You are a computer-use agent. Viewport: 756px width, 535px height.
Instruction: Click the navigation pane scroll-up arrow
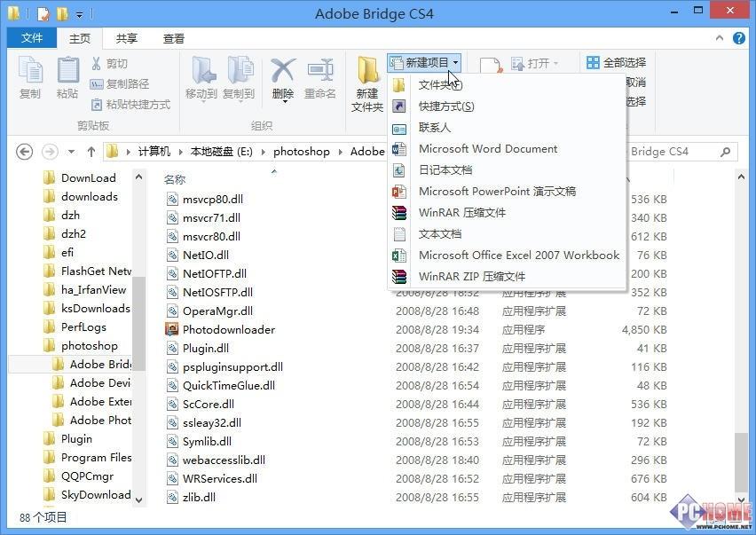pyautogui.click(x=138, y=177)
